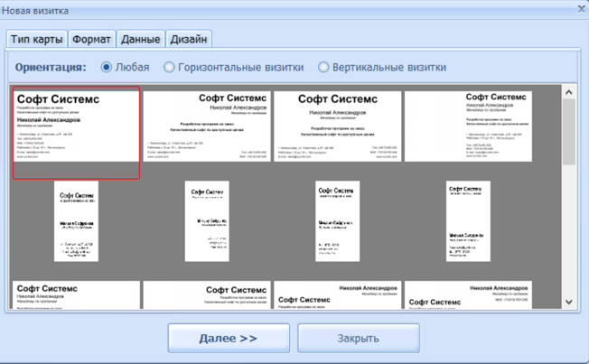Screen dimensions: 589x364
Task: Select the second vertical card template
Action: tap(207, 221)
